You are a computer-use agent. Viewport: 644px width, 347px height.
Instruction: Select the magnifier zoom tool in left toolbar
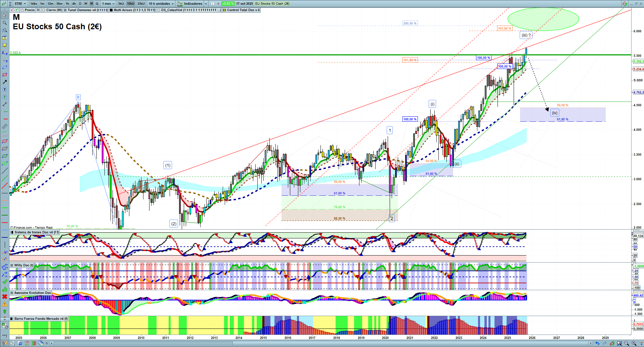click(x=5, y=23)
